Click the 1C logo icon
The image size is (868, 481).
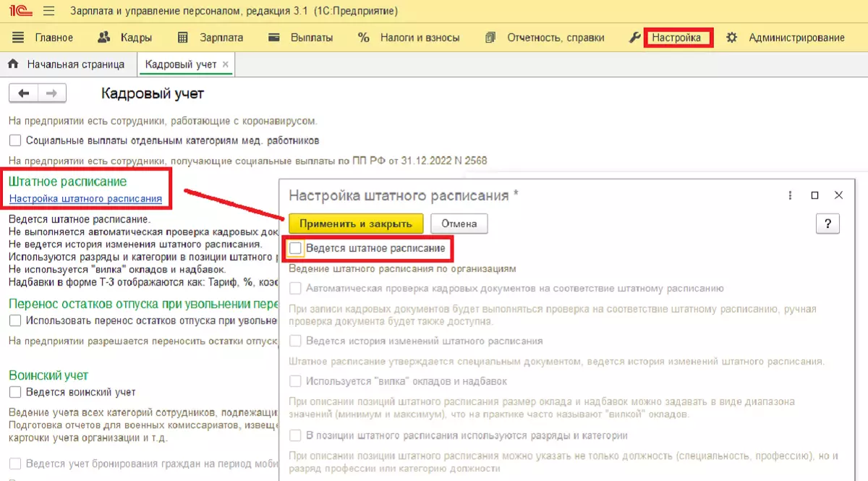click(x=19, y=12)
